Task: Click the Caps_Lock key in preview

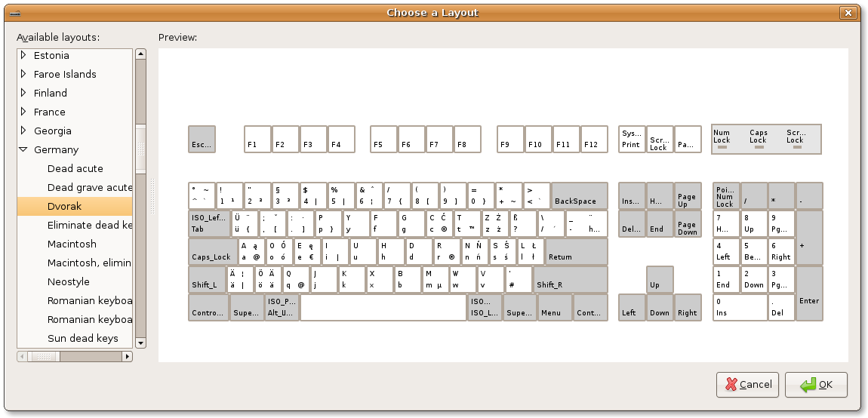Action: [212, 251]
